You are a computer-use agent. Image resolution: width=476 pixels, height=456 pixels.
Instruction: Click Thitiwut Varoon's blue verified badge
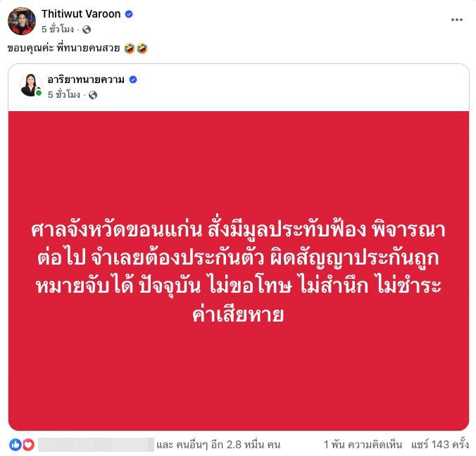(x=129, y=14)
